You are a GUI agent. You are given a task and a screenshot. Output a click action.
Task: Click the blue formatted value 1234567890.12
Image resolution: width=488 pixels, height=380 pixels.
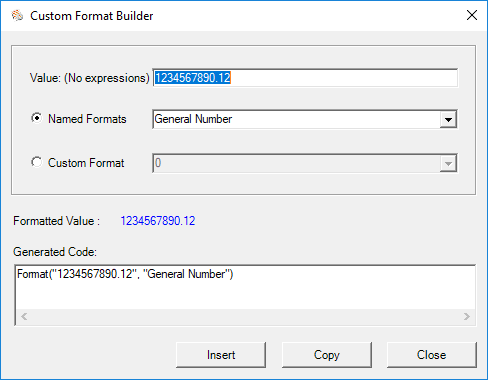pyautogui.click(x=158, y=221)
